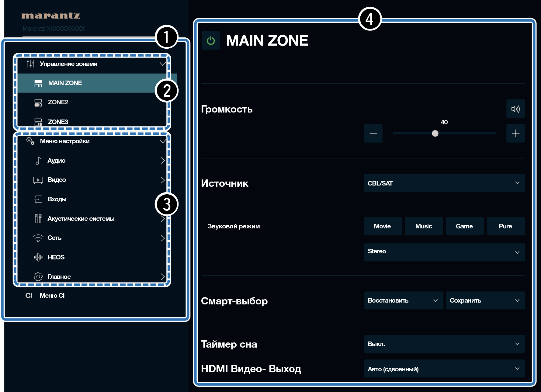The width and height of the screenshot is (541, 392).
Task: Open the Сохранить smart select dropdown
Action: 485,300
